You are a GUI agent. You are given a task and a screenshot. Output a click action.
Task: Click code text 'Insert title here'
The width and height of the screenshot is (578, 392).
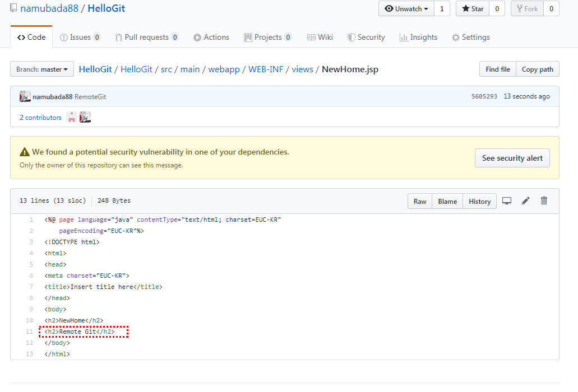pyautogui.click(x=101, y=287)
